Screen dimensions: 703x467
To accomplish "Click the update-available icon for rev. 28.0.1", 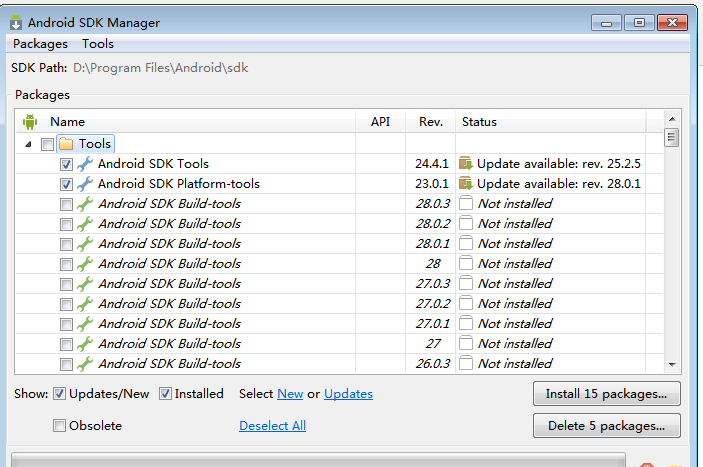I will pos(466,184).
